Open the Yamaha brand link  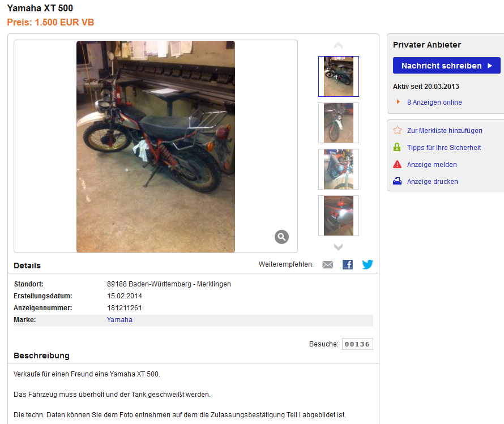(x=119, y=320)
